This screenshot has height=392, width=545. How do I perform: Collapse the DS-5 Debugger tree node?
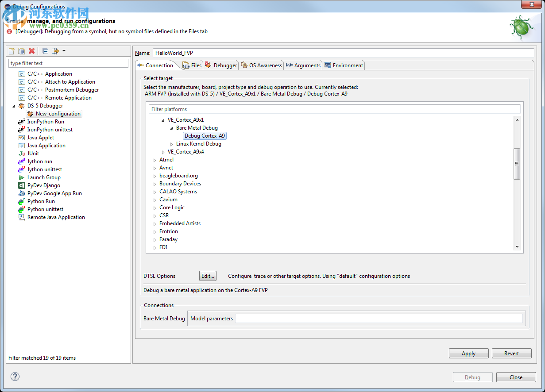click(x=14, y=106)
